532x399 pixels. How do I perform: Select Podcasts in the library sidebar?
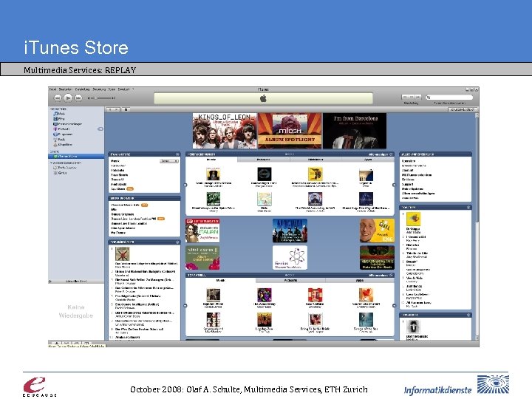(61, 129)
